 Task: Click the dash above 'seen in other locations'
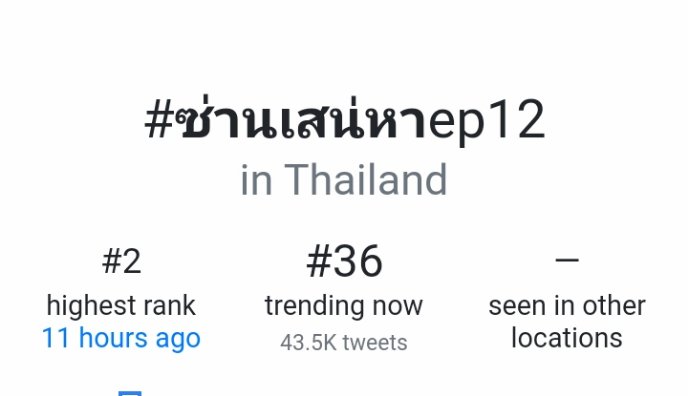567,260
